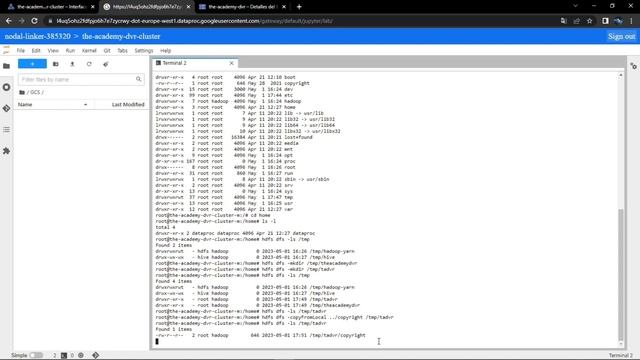
Task: Open the File menu
Action: 21,51
